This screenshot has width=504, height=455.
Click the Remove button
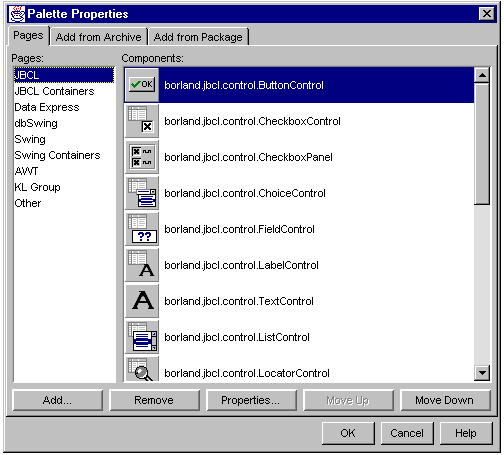[154, 400]
